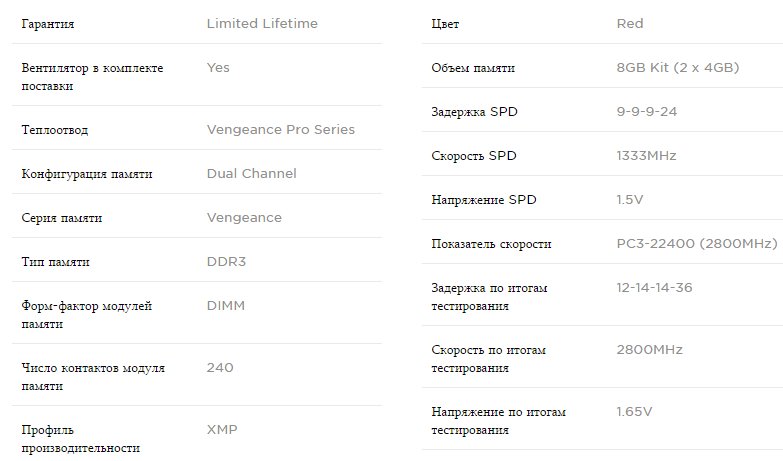Screen dimensions: 783x461
Task: Click the "9-9-9-24" SPD latency value
Action: pyautogui.click(x=647, y=111)
